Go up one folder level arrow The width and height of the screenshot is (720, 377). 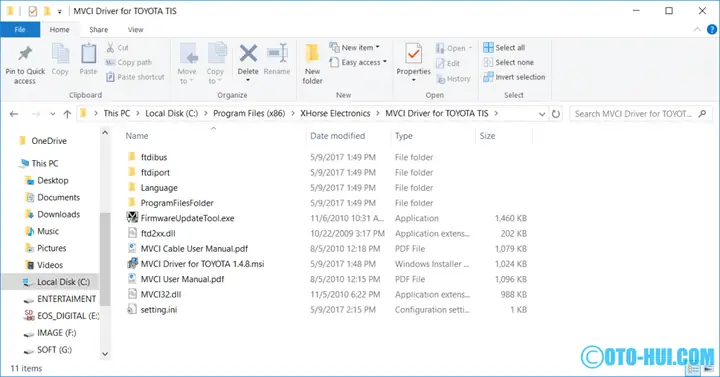(x=67, y=114)
